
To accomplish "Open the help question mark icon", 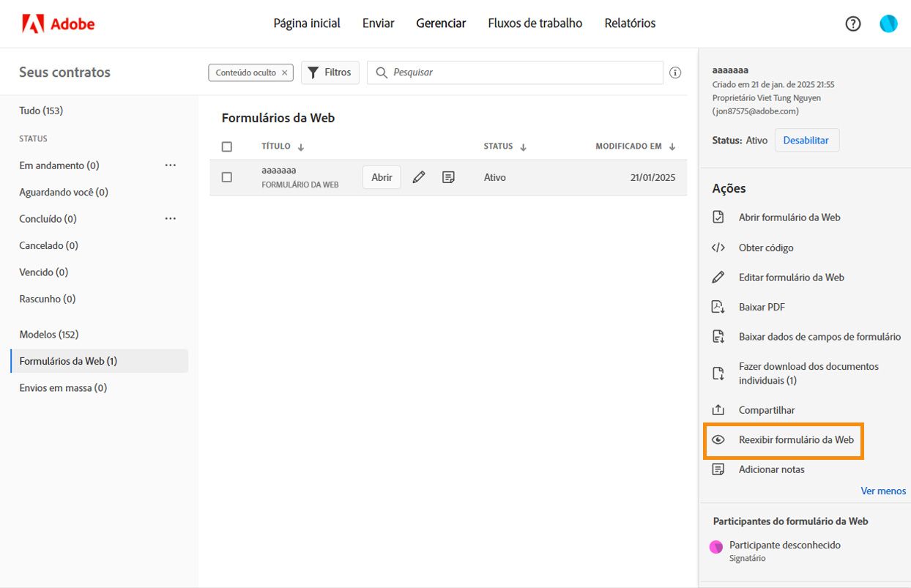I will click(852, 23).
